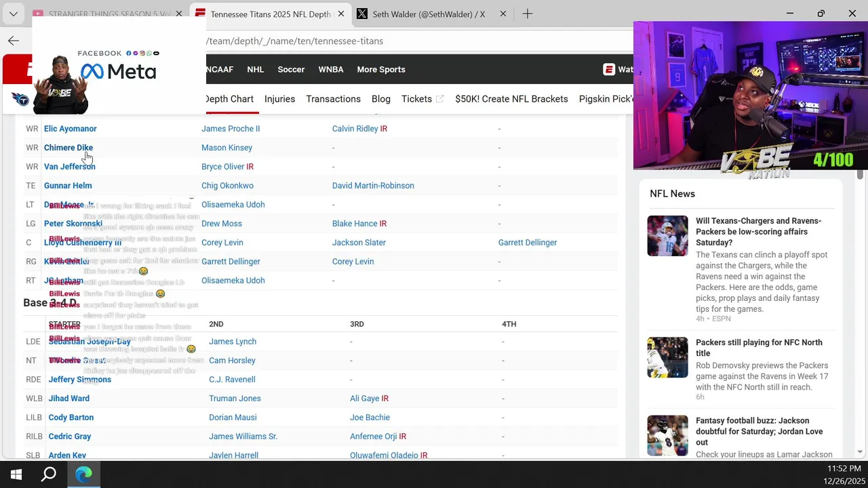
Task: Open the WNBA menu item
Action: [x=331, y=69]
